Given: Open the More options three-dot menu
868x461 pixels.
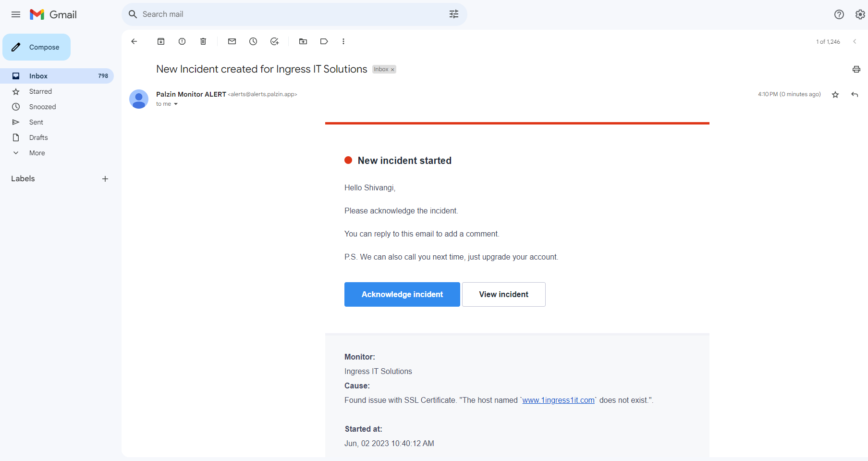Looking at the screenshot, I should tap(343, 41).
